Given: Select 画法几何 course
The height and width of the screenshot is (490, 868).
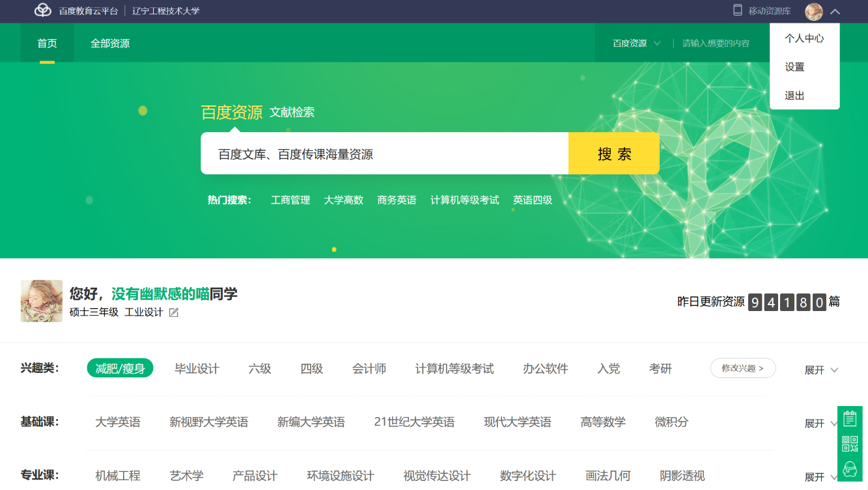Looking at the screenshot, I should (608, 476).
